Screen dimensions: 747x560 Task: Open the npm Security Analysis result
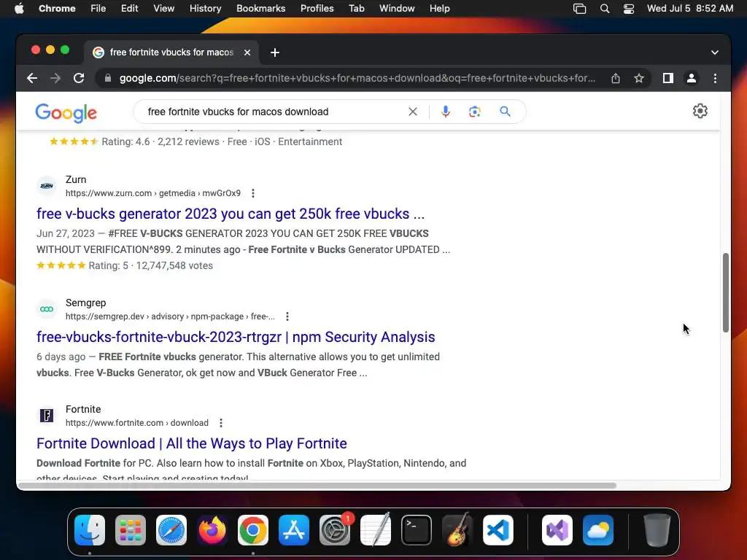tap(236, 337)
